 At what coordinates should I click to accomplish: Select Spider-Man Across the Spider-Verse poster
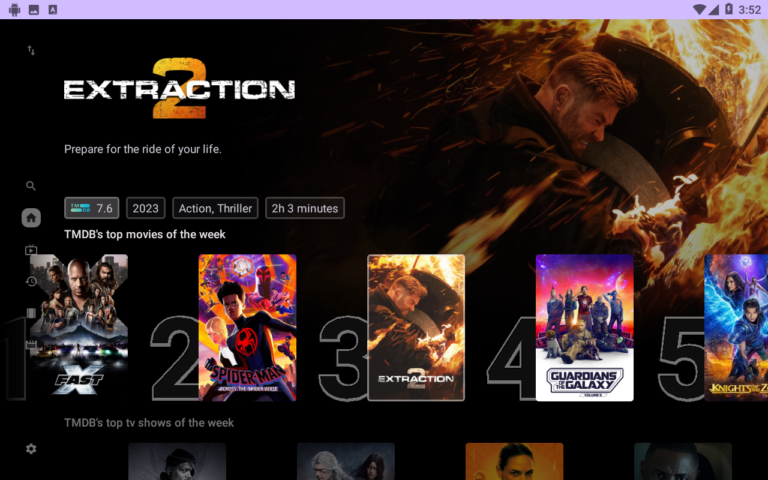pyautogui.click(x=247, y=327)
